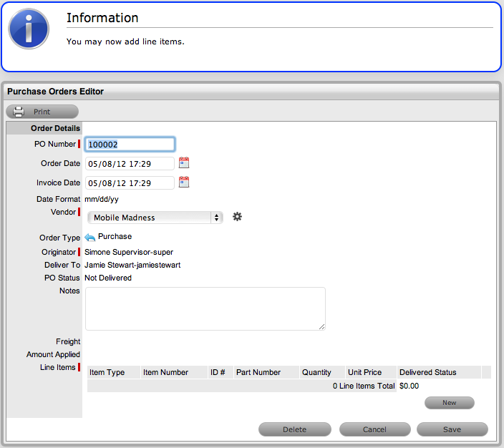Click the Purchase order type text
The width and height of the screenshot is (504, 448).
[x=115, y=237]
